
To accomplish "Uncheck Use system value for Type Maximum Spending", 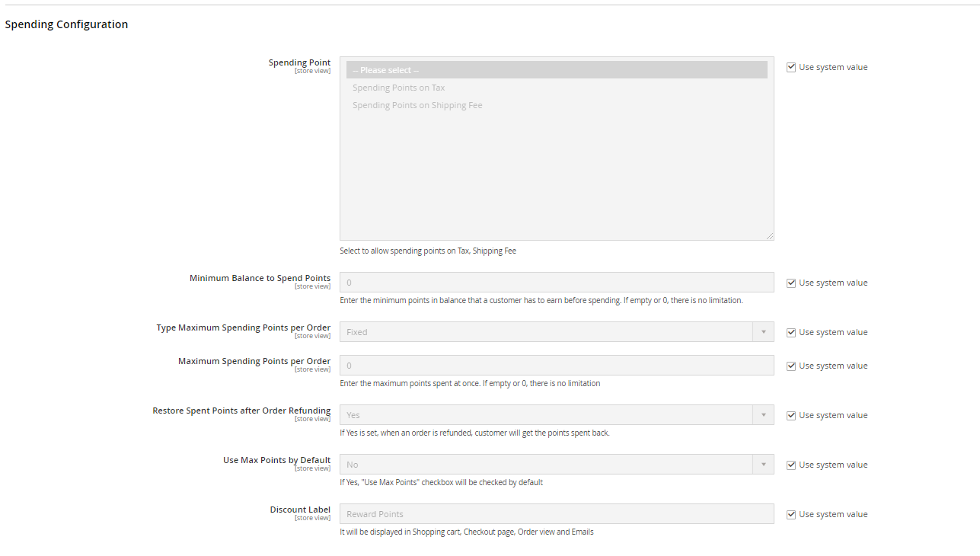I will (791, 332).
